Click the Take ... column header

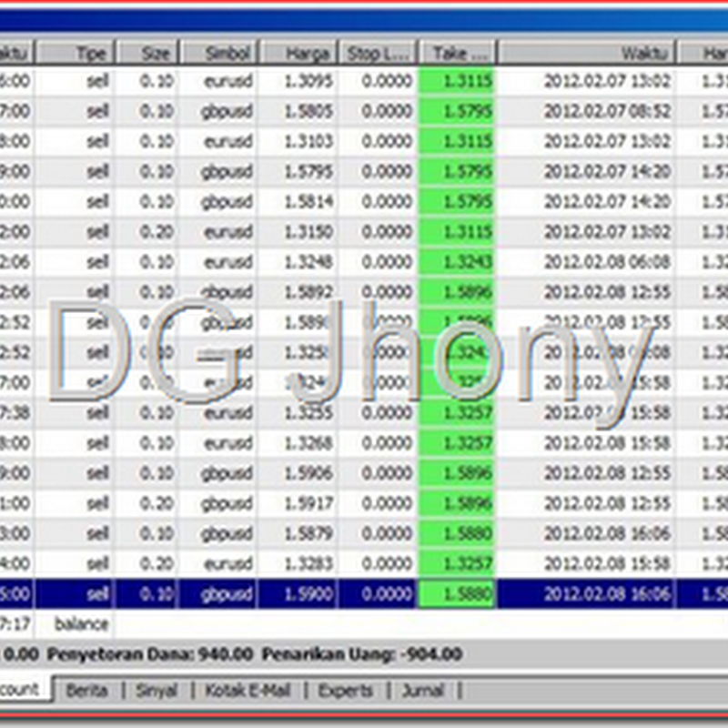tap(458, 53)
